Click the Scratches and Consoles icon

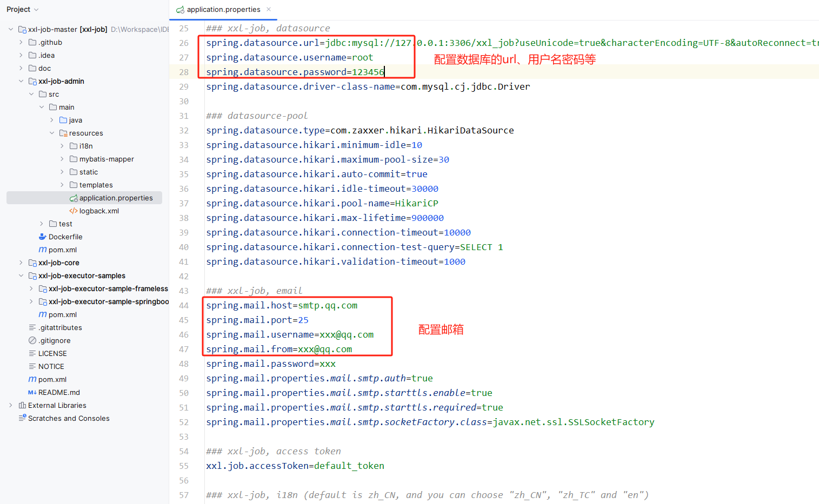22,418
